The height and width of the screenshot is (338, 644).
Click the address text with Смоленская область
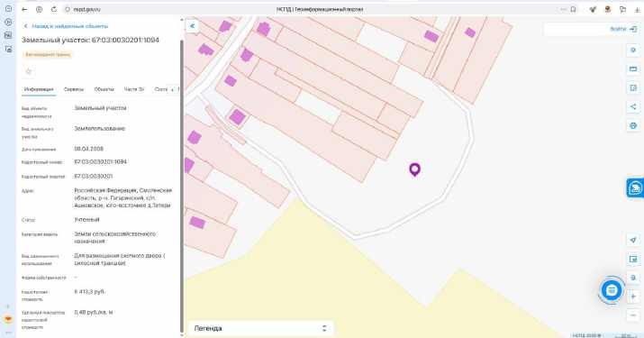point(122,197)
